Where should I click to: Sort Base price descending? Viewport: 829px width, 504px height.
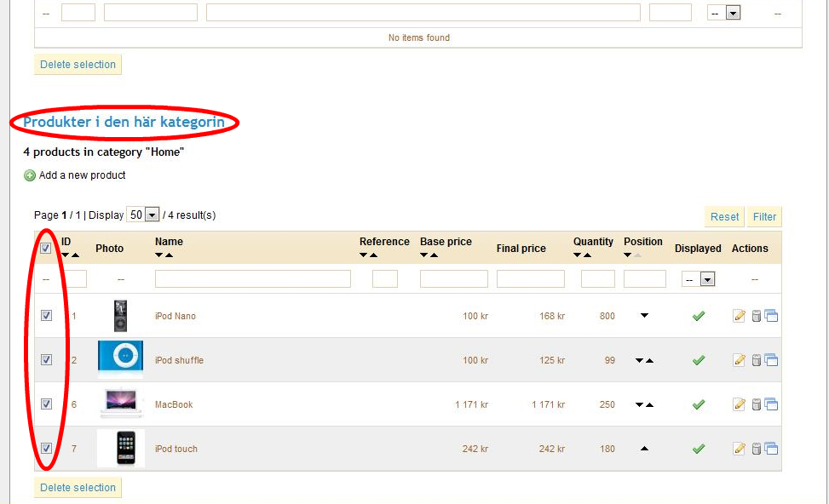pos(423,255)
